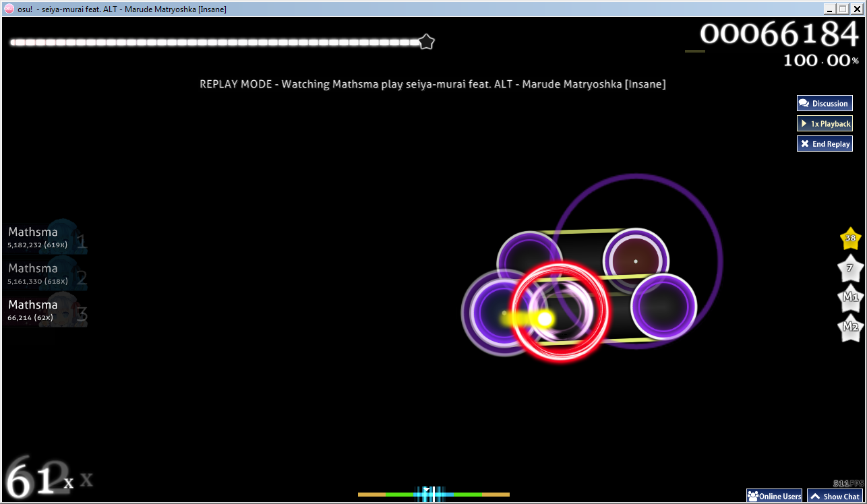867x504 pixels.
Task: Maximize the osu! window
Action: [842, 9]
